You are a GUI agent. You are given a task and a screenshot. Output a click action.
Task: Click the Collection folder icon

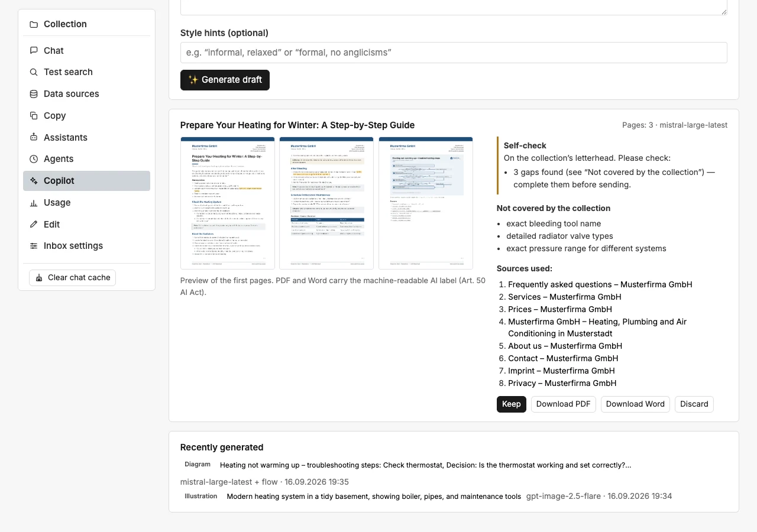pyautogui.click(x=34, y=24)
